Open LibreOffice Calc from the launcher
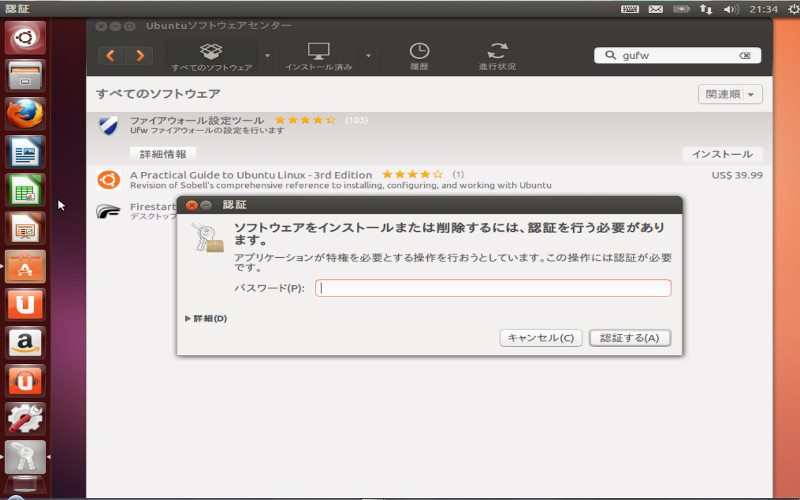 coord(25,190)
